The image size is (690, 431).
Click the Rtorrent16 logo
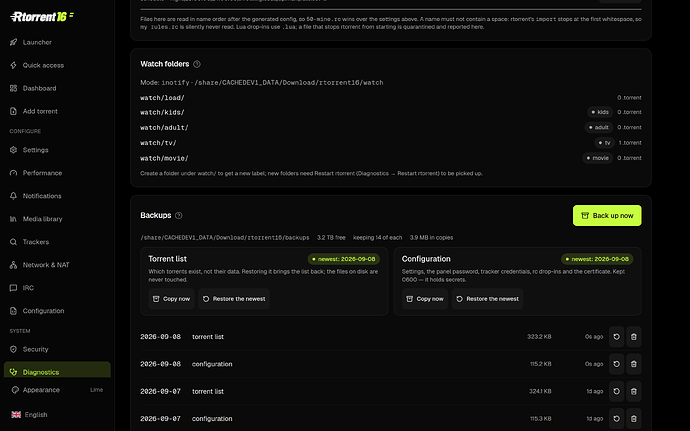coord(42,17)
